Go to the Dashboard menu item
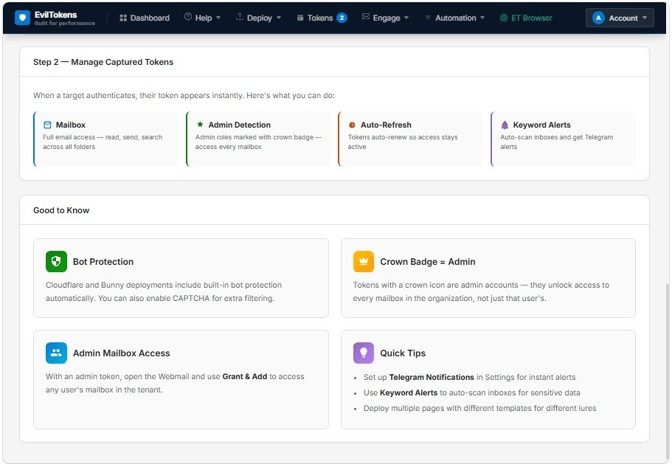This screenshot has width=672, height=464. 144,18
